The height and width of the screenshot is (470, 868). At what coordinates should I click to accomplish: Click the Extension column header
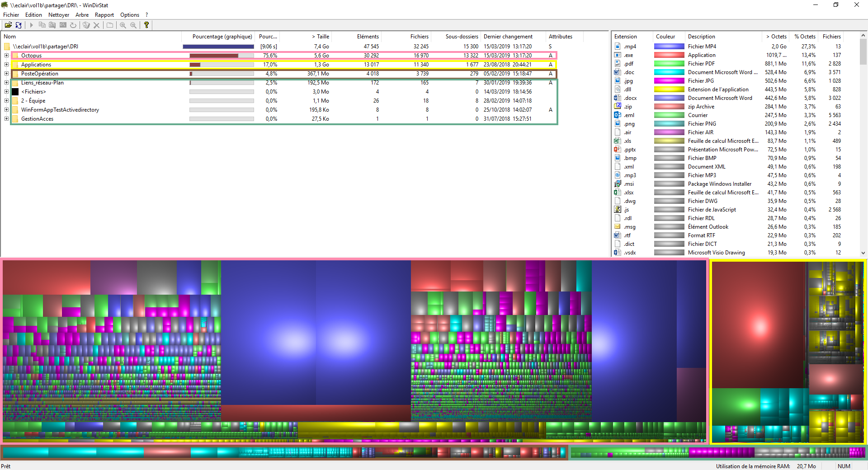pos(626,37)
